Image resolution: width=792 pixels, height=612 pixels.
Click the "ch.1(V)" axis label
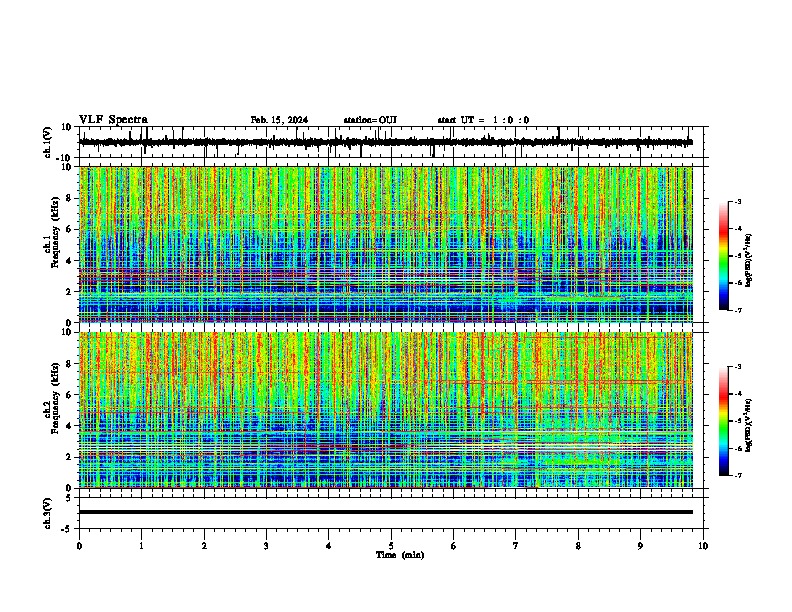(x=48, y=142)
